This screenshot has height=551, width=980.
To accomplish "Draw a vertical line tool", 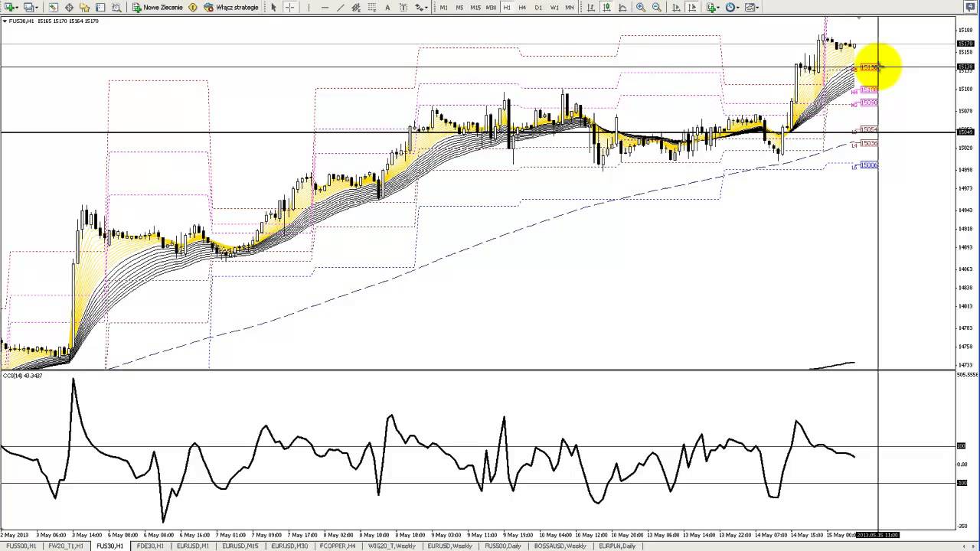I will point(309,7).
